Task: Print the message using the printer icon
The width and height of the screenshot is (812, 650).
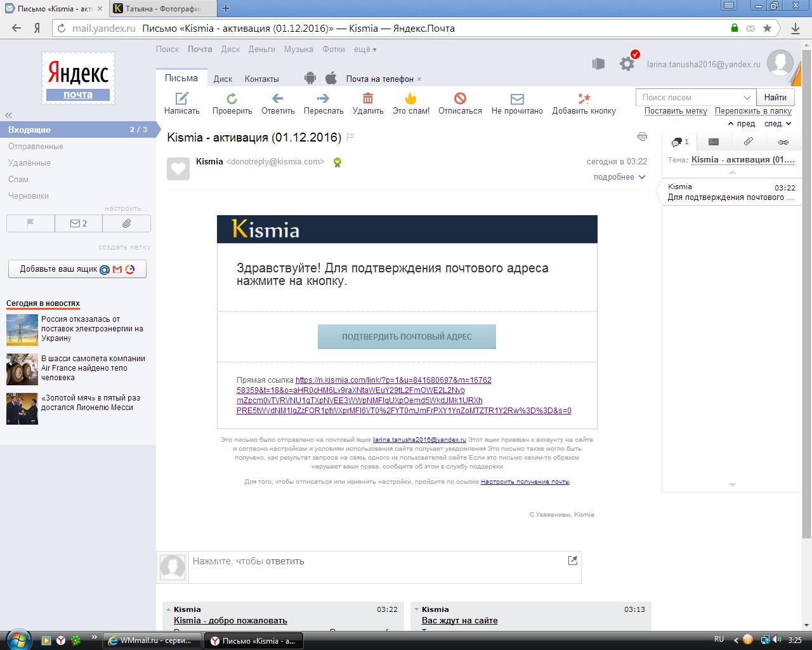Action: [x=642, y=136]
